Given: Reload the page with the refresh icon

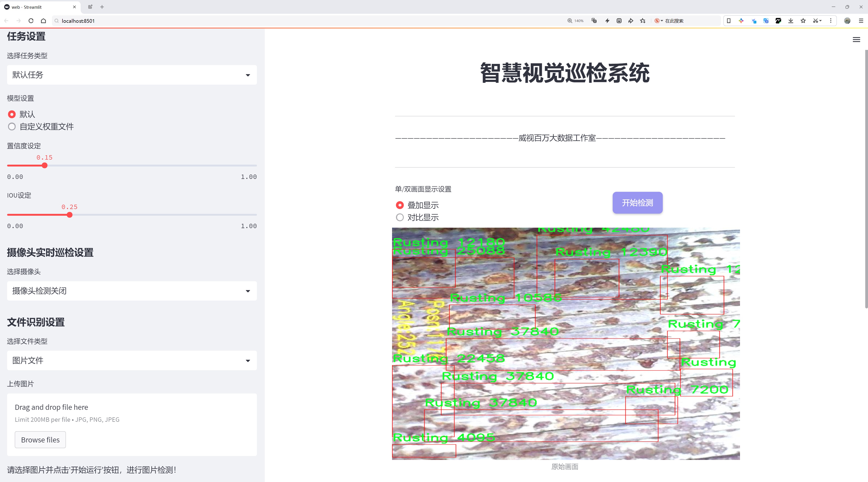Looking at the screenshot, I should (x=31, y=21).
